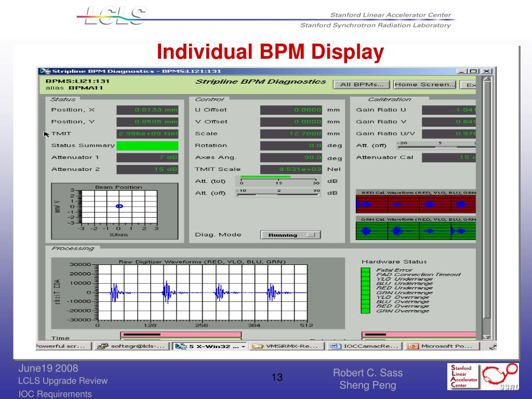Image resolution: width=532 pixels, height=399 pixels.
Task: Go to Home Screen button
Action: pyautogui.click(x=425, y=85)
